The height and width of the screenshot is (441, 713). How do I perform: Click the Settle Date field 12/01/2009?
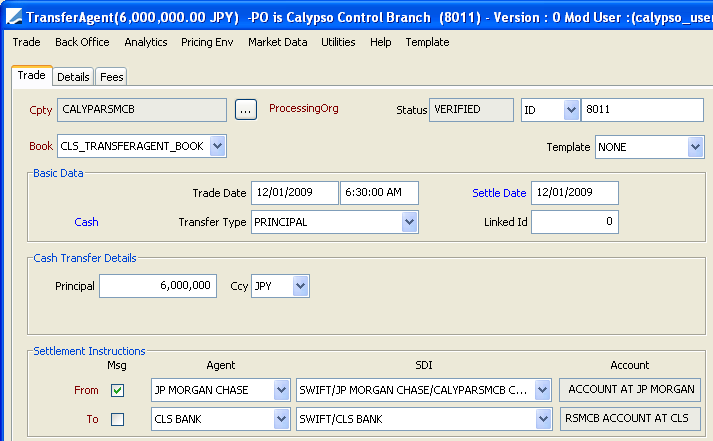click(575, 193)
